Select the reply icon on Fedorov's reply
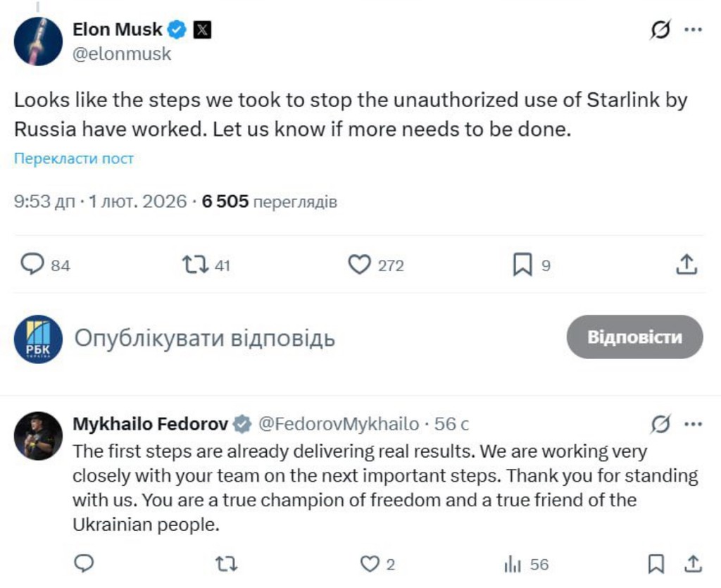The width and height of the screenshot is (721, 588). click(84, 563)
